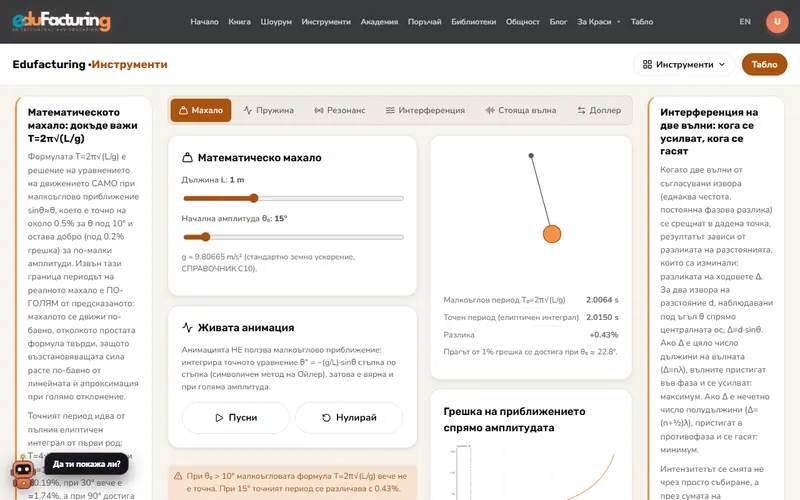The height and width of the screenshot is (500, 800).
Task: Switch to the Доплер tab
Action: pos(599,110)
